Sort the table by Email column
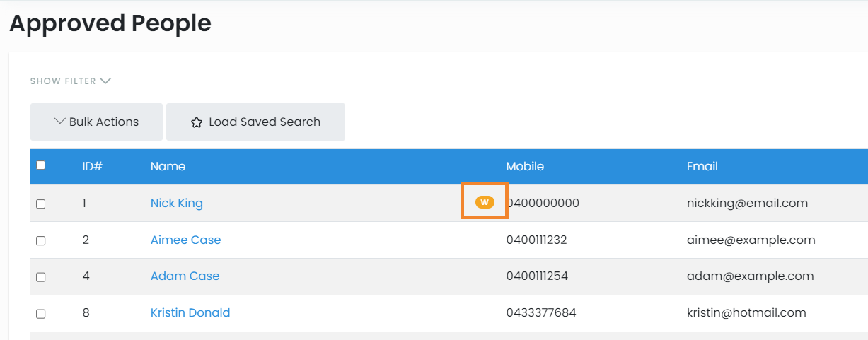This screenshot has width=868, height=340. click(702, 166)
